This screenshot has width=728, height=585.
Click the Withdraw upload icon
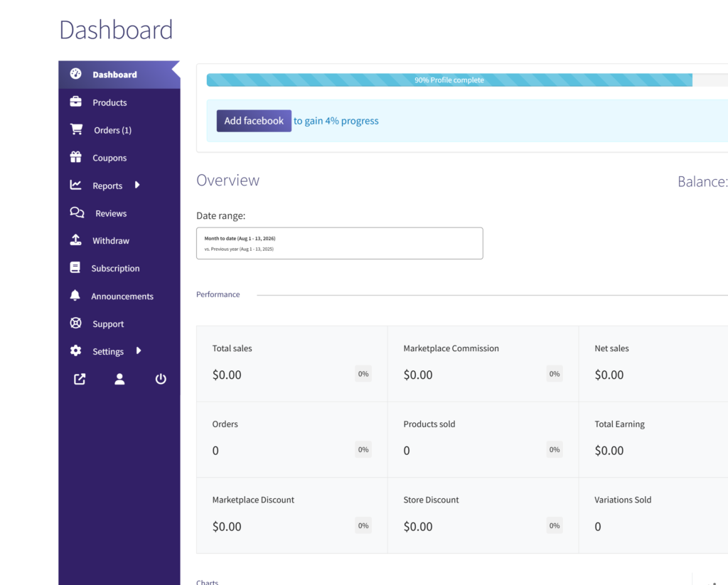[x=75, y=240]
